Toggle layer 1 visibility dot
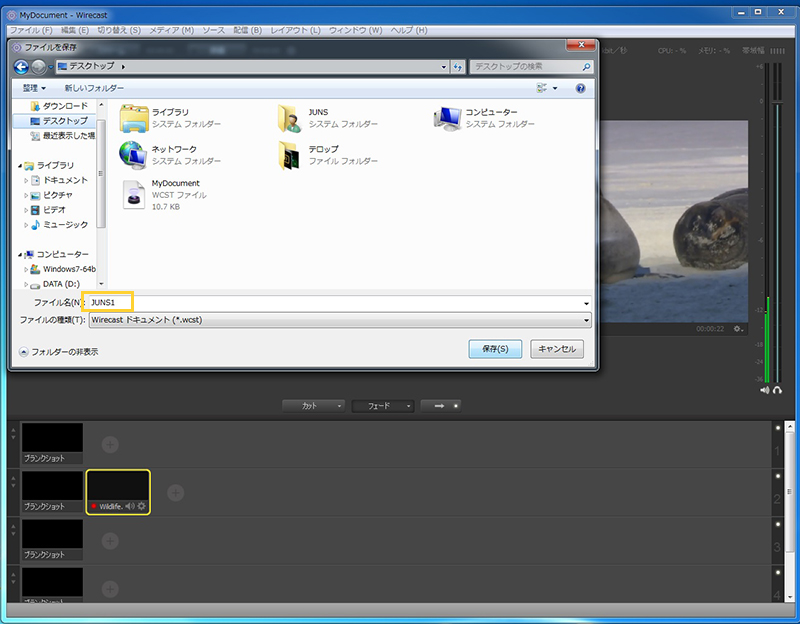 tap(778, 428)
